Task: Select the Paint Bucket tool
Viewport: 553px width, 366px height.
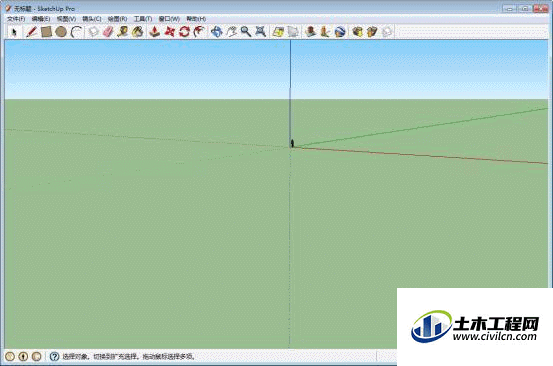Action: point(138,32)
